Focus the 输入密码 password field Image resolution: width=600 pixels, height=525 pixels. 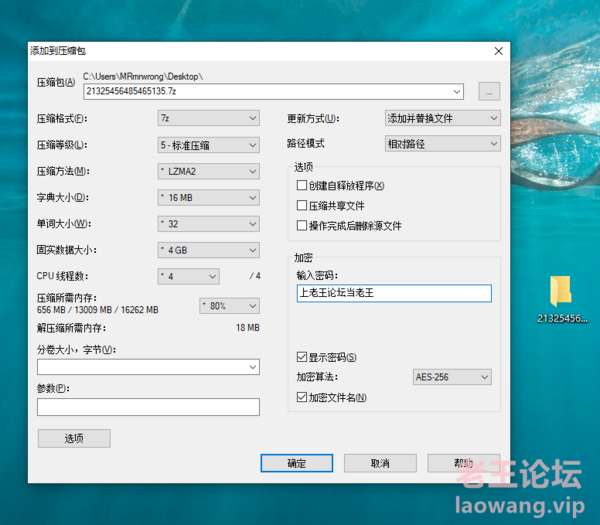(394, 293)
